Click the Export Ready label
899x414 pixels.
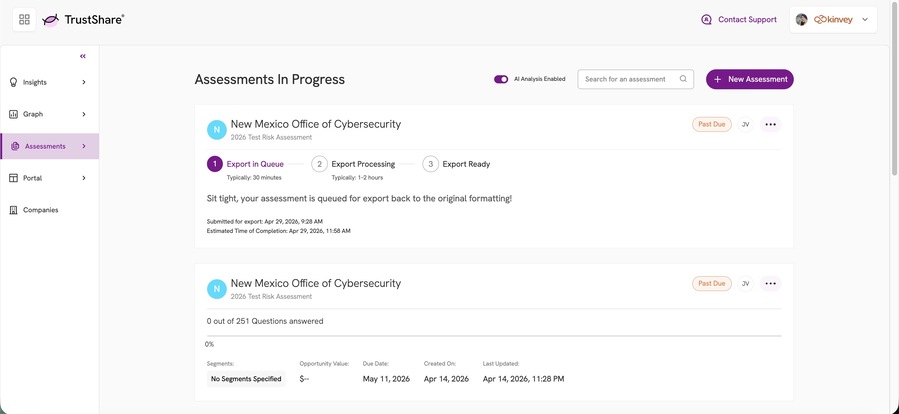pos(466,164)
